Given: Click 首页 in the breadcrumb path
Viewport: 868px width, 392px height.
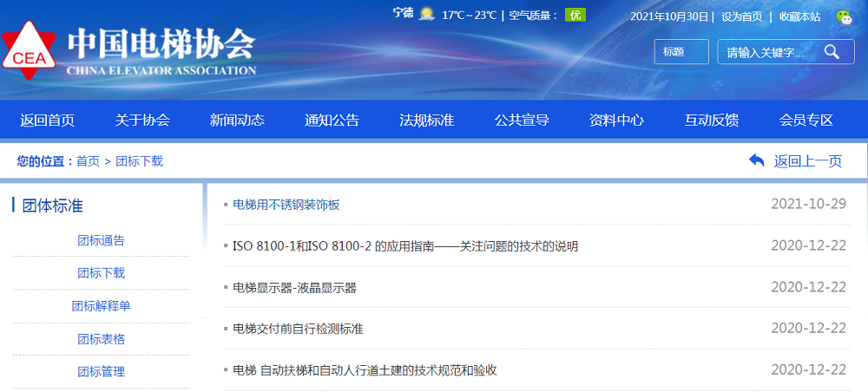Looking at the screenshot, I should point(88,161).
